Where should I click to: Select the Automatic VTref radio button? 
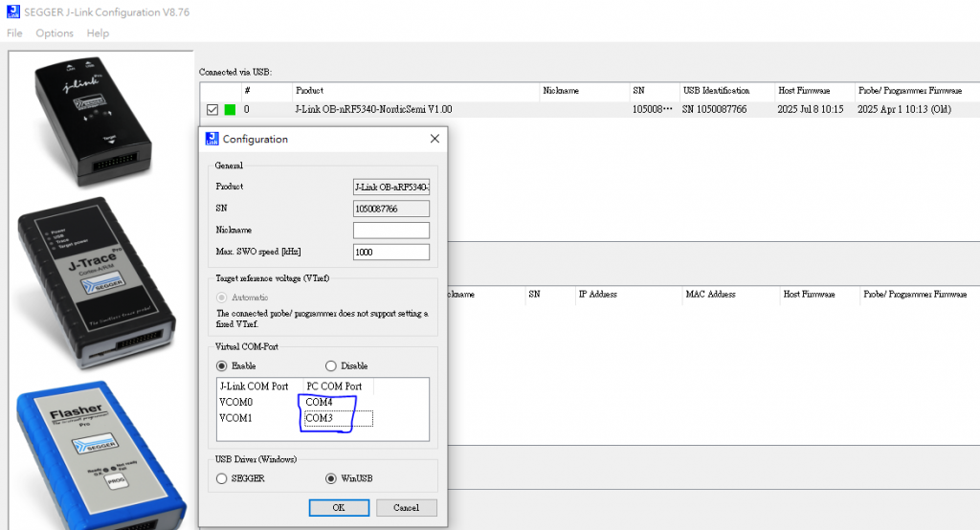click(221, 298)
